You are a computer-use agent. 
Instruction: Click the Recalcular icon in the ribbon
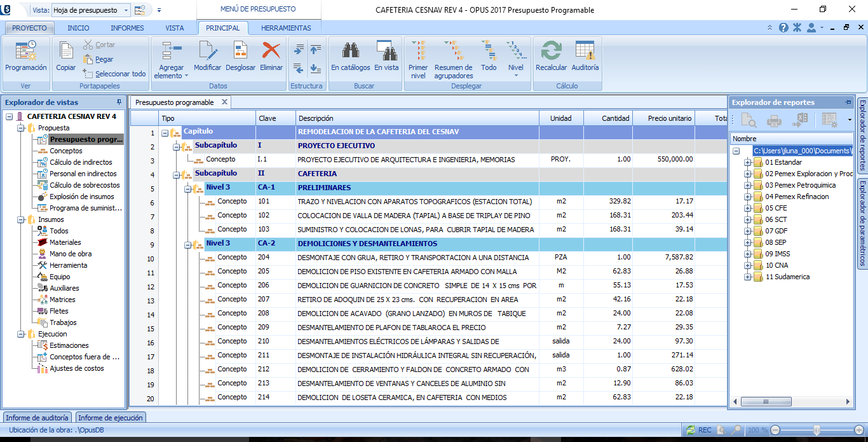click(x=551, y=51)
